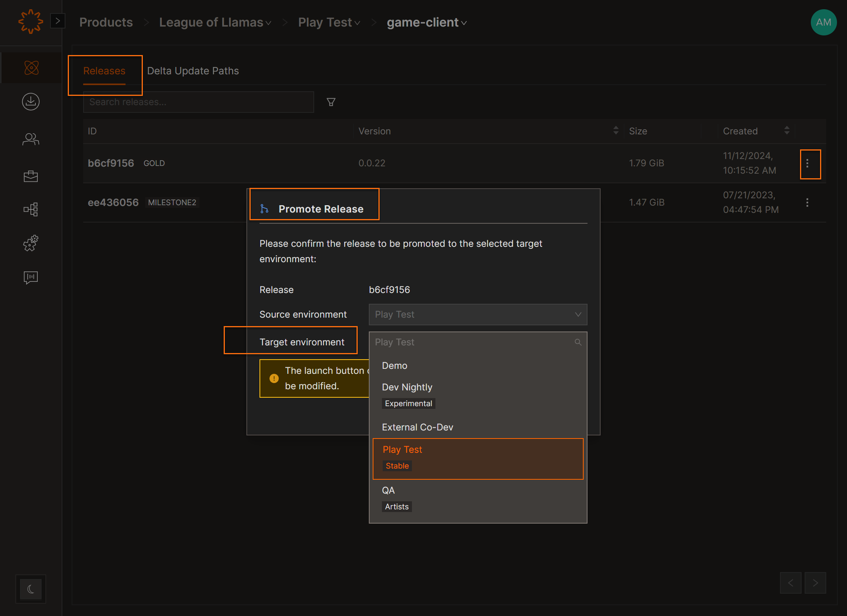Switch to Delta Update Paths tab
Screen dimensions: 847x616
point(193,71)
